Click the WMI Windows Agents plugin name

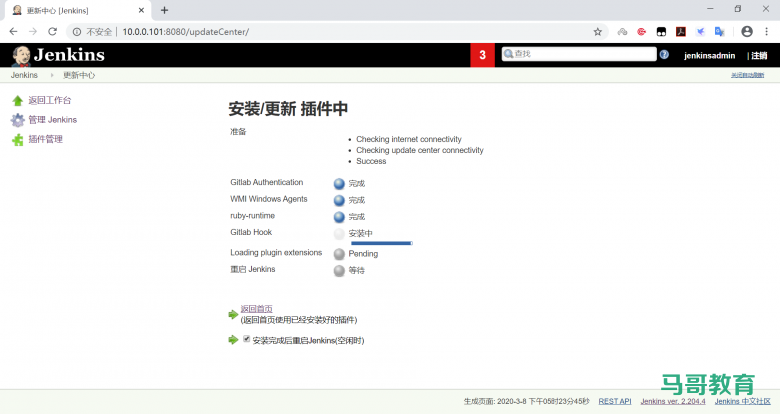click(269, 199)
